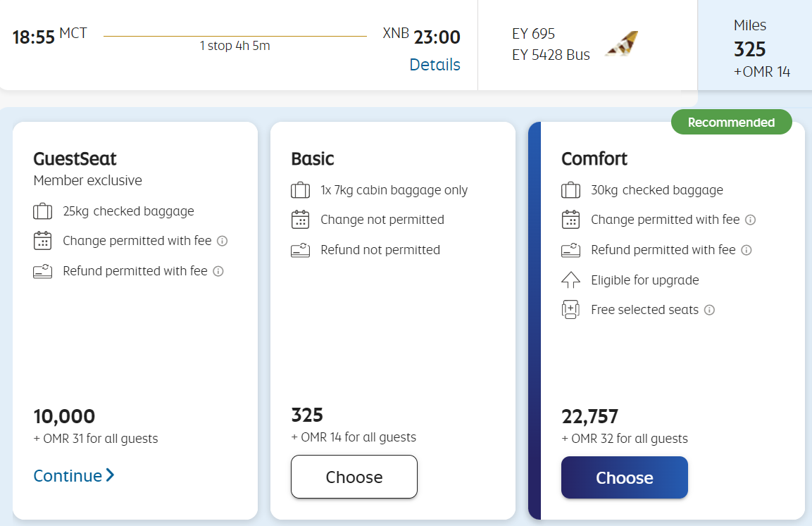Image resolution: width=812 pixels, height=526 pixels.
Task: Click info icon beside Comfort refund fee
Action: coord(747,250)
